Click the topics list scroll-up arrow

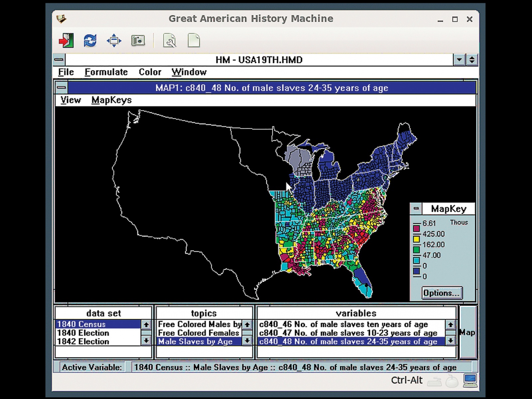pyautogui.click(x=247, y=325)
